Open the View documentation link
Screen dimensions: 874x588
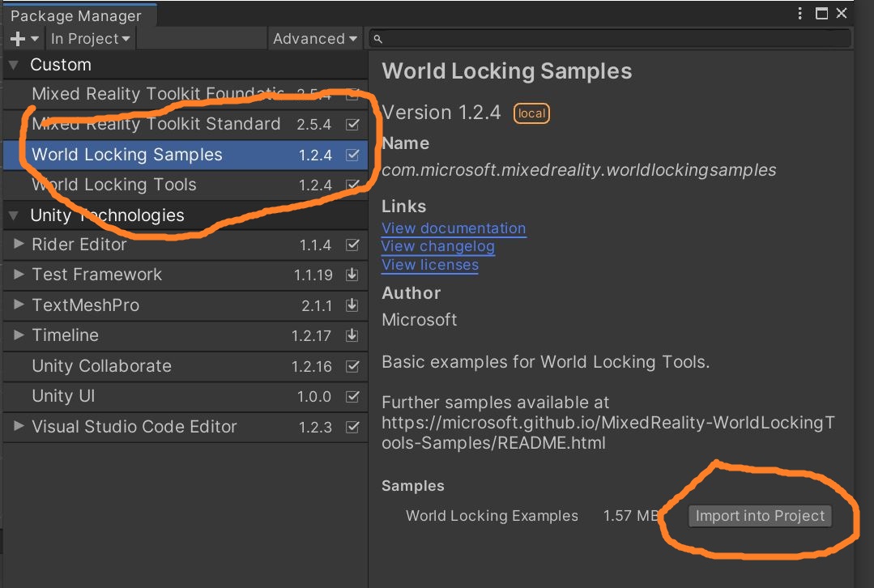[x=454, y=228]
